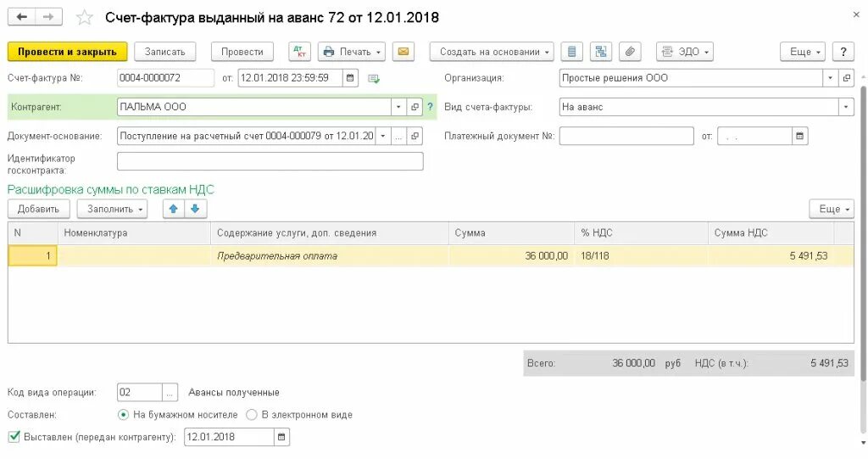Open help with the ? button

pos(843,52)
